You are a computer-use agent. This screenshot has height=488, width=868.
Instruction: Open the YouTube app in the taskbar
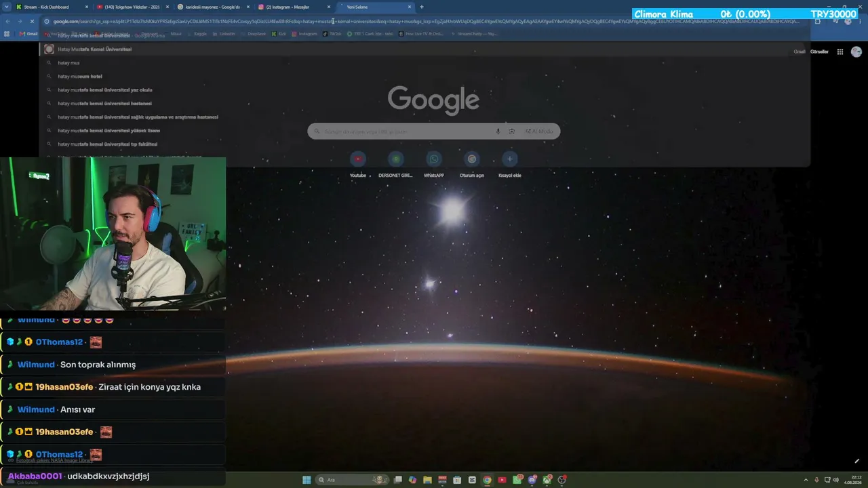tap(502, 480)
